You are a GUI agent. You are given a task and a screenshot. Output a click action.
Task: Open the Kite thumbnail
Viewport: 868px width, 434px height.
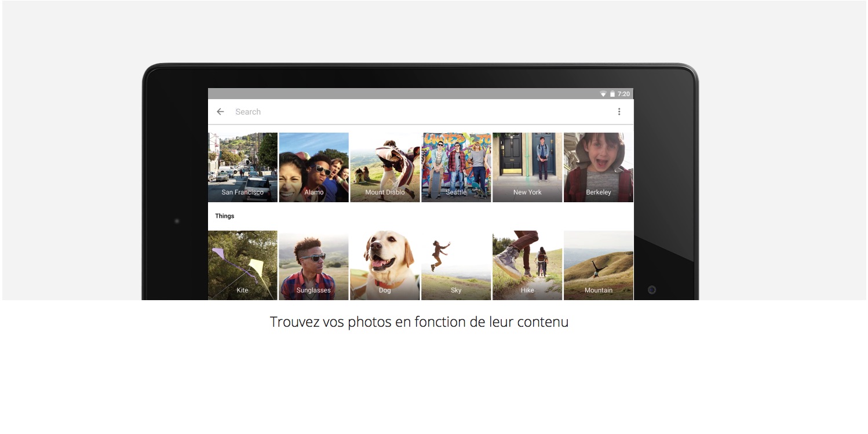243,265
